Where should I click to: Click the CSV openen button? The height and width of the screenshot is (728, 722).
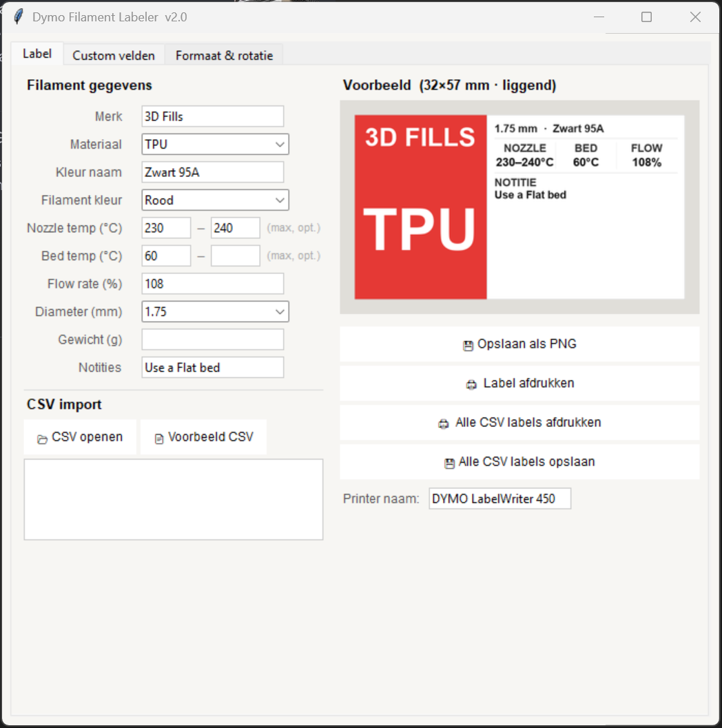pos(80,437)
